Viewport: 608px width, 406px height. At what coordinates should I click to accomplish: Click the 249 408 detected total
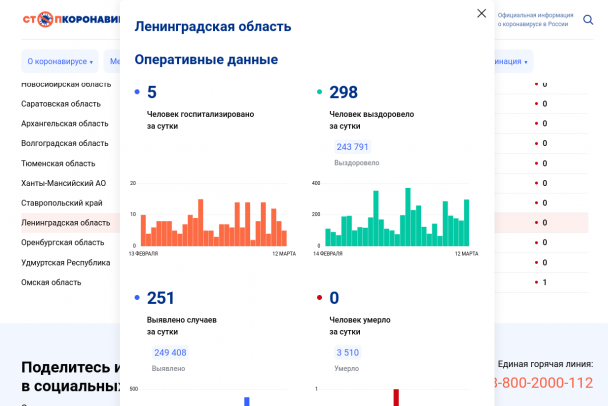(170, 352)
